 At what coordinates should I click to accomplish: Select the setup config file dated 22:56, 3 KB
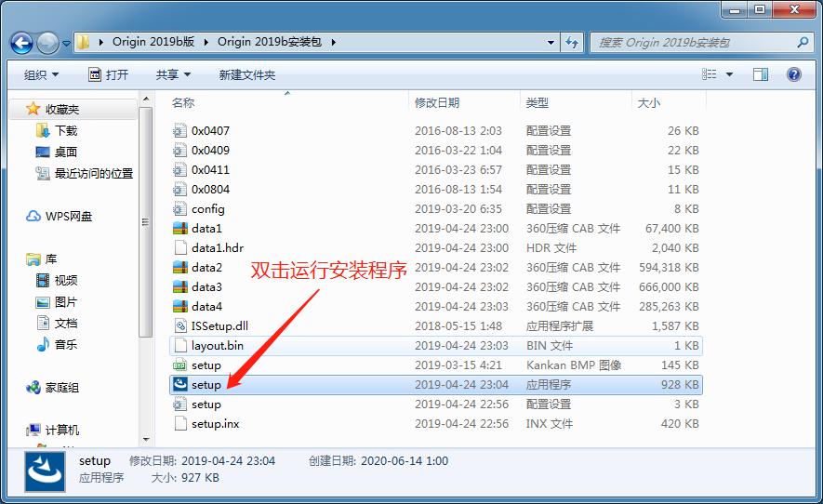(435, 405)
